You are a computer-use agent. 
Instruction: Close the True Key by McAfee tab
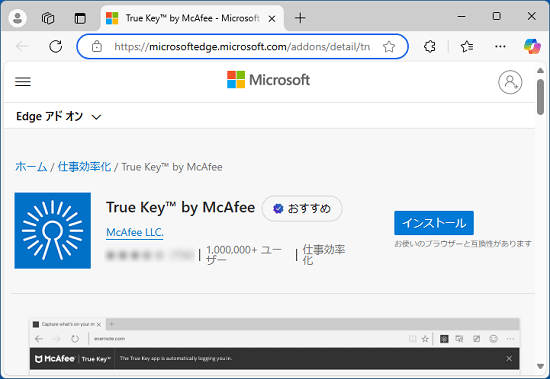coord(272,19)
